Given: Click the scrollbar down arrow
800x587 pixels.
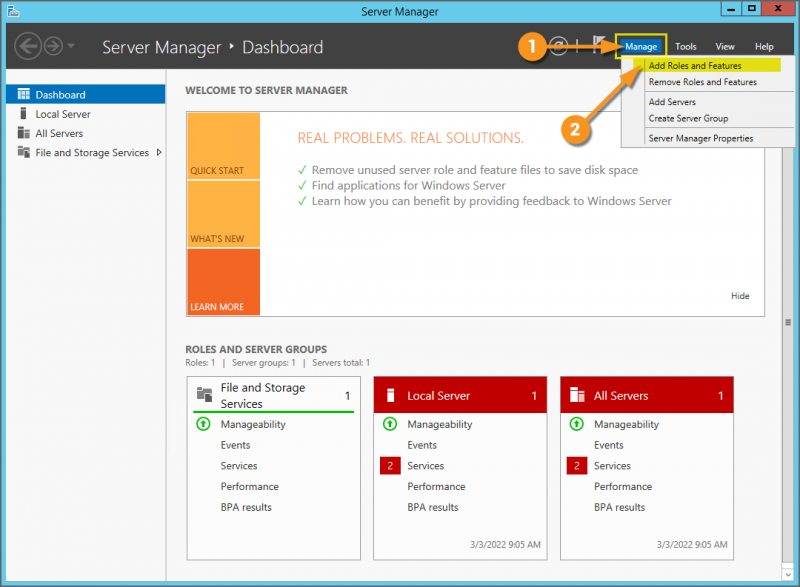Looking at the screenshot, I should pyautogui.click(x=788, y=574).
